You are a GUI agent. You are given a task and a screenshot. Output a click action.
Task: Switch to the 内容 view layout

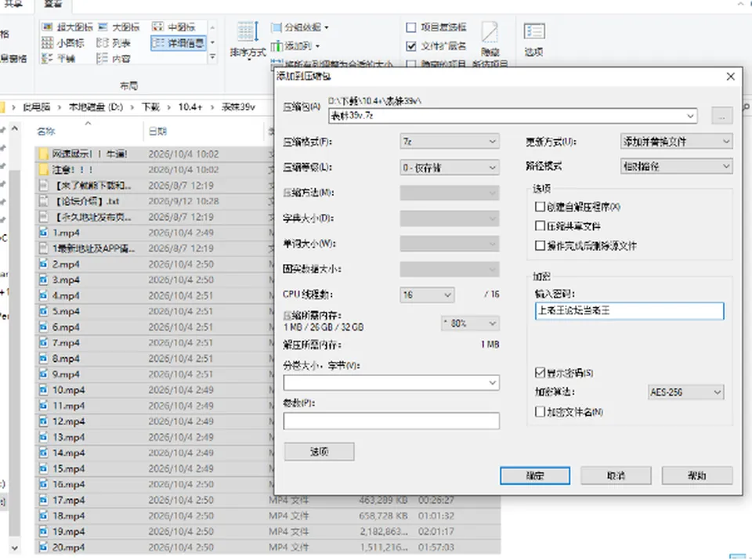pos(113,59)
